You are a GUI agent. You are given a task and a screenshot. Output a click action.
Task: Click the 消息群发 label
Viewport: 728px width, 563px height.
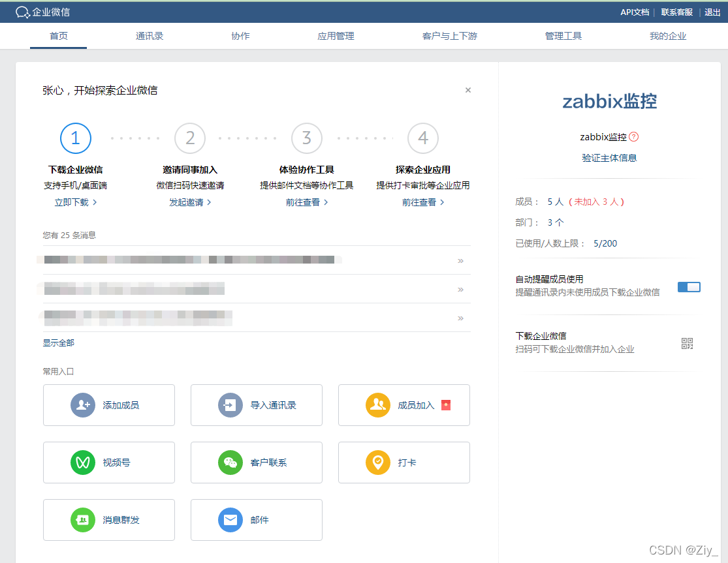point(121,520)
